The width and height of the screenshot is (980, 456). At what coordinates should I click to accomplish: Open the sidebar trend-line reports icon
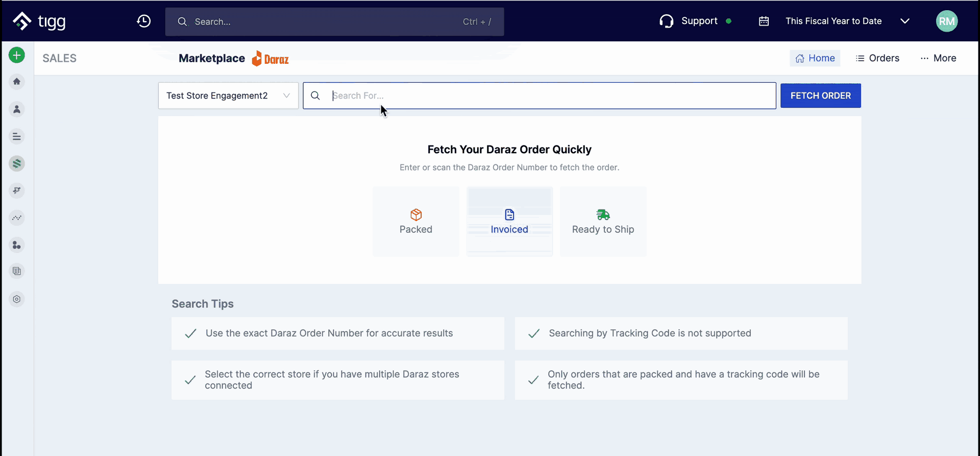pyautogui.click(x=17, y=218)
